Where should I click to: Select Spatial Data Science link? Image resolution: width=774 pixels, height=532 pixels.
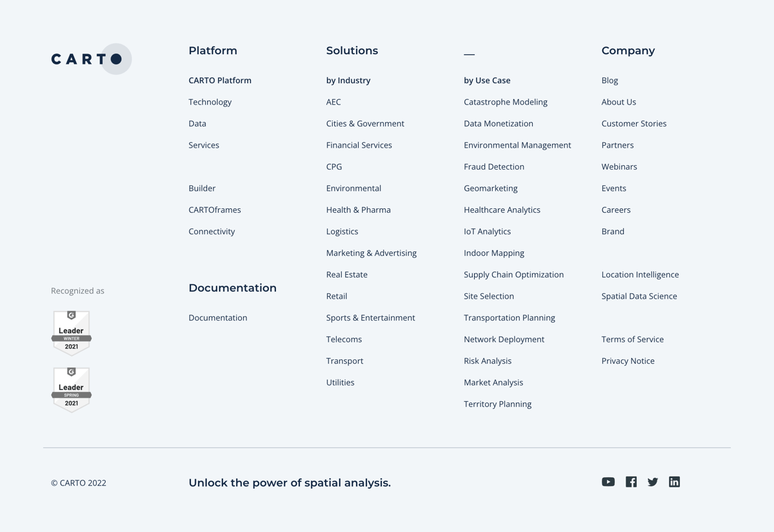(x=639, y=296)
